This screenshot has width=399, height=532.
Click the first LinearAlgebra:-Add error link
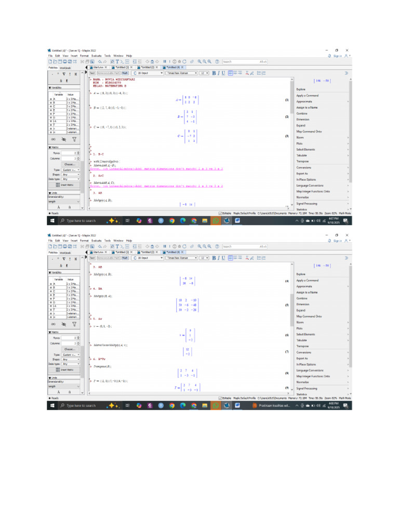pyautogui.click(x=156, y=169)
